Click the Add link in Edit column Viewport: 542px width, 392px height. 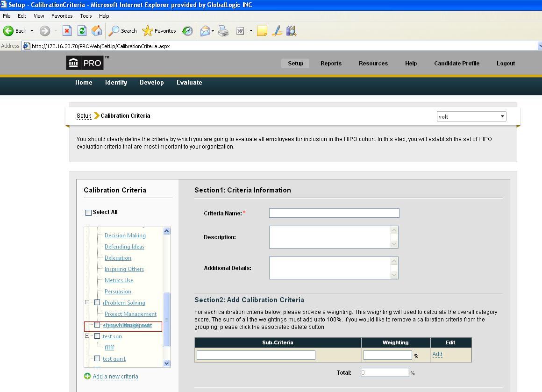click(x=437, y=354)
